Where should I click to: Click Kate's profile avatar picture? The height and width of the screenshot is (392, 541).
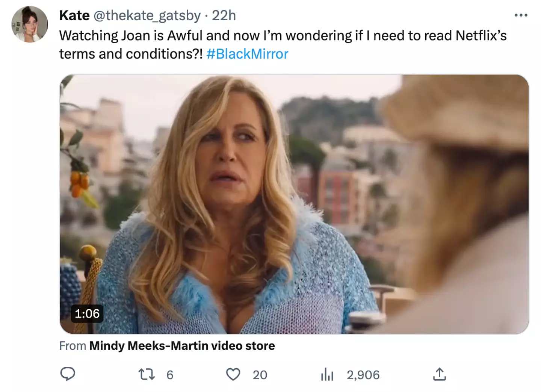[x=30, y=24]
